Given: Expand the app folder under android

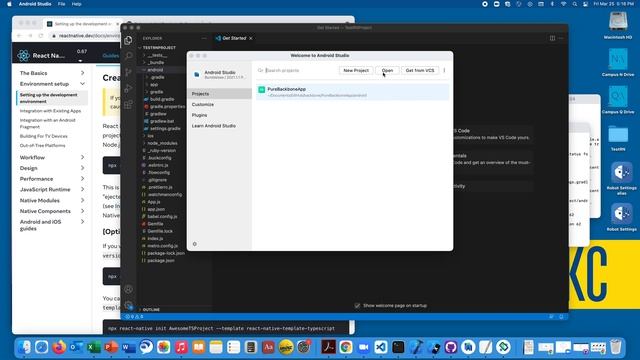Looking at the screenshot, I should click(x=154, y=84).
